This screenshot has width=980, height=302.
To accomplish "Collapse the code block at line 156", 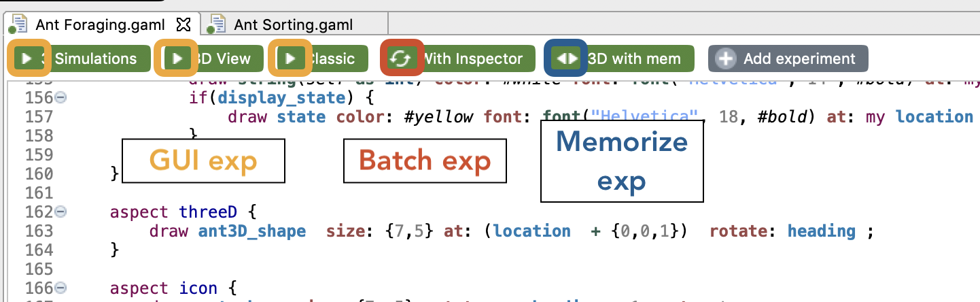I will (x=60, y=97).
